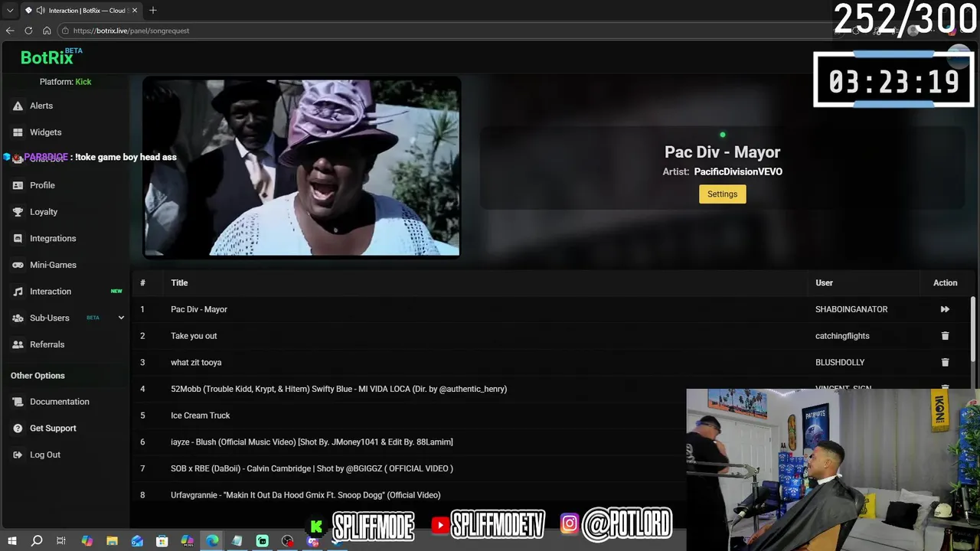Select the iayze - Blush row
The width and height of the screenshot is (980, 551).
pos(312,442)
